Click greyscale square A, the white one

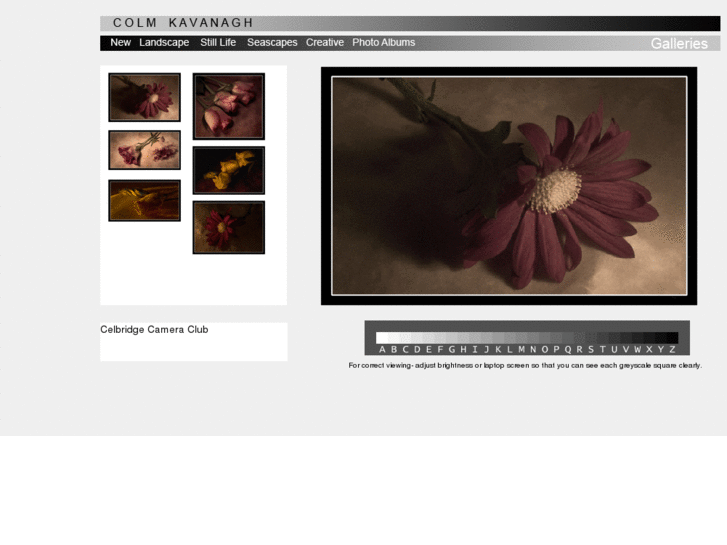[382, 338]
